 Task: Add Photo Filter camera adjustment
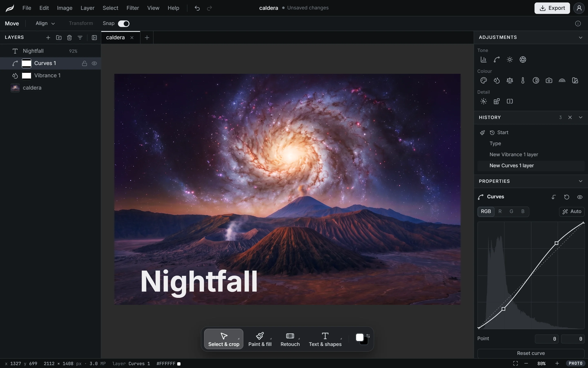[549, 81]
